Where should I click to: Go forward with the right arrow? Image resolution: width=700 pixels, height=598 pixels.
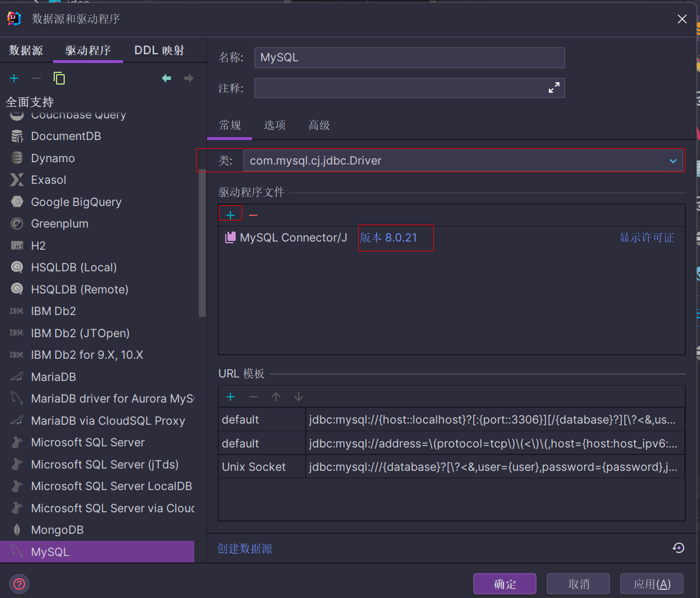tap(188, 78)
